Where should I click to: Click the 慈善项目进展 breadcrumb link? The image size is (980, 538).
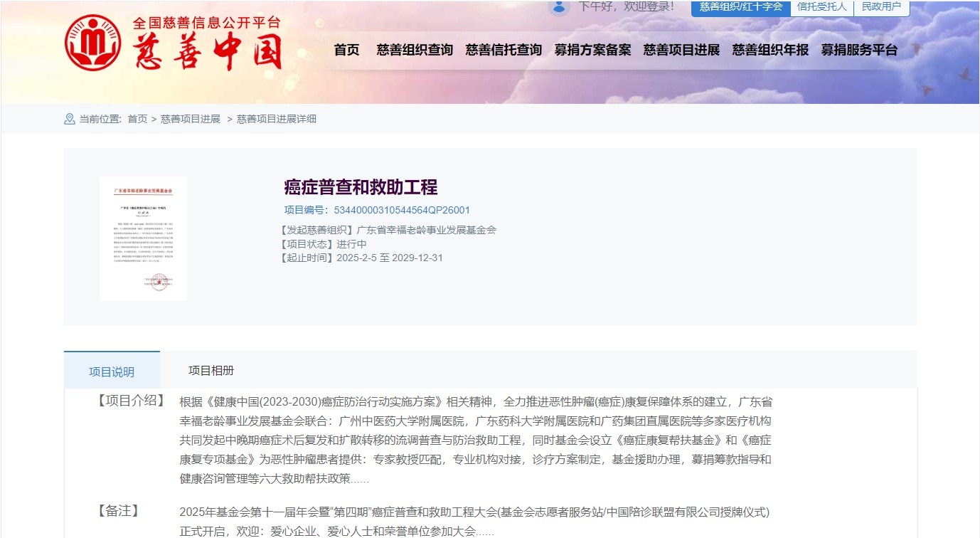[191, 119]
